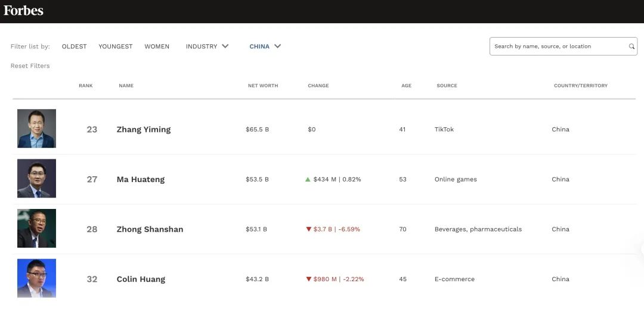The image size is (644, 314).
Task: Click the Forbes logo
Action: pyautogui.click(x=23, y=11)
